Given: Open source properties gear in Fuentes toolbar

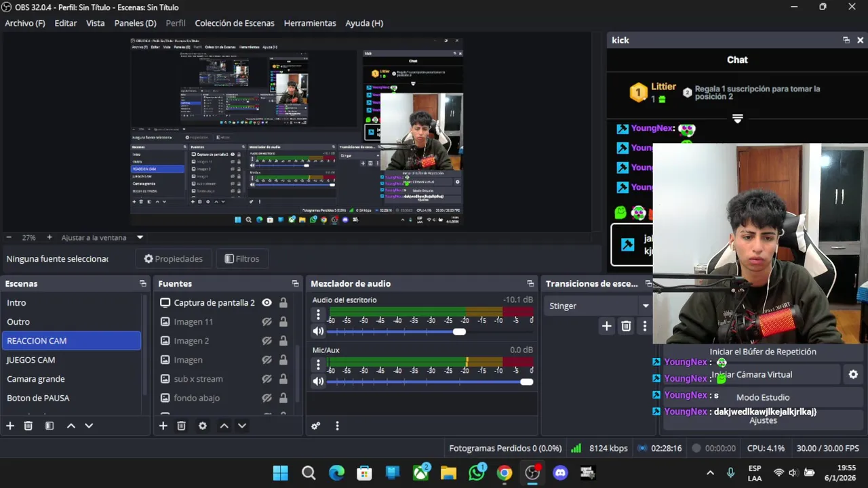Looking at the screenshot, I should click(x=202, y=426).
